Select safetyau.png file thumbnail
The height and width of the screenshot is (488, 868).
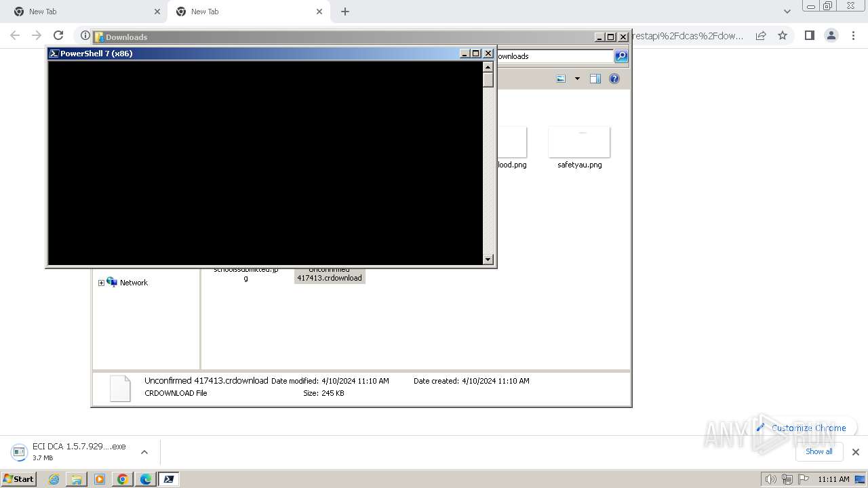point(579,142)
